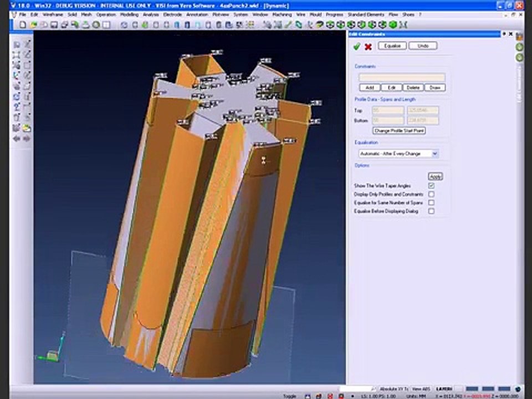Viewport: 532px width, 399px height.
Task: Click the yellow grid icon in top toolbar
Action: click(250, 25)
